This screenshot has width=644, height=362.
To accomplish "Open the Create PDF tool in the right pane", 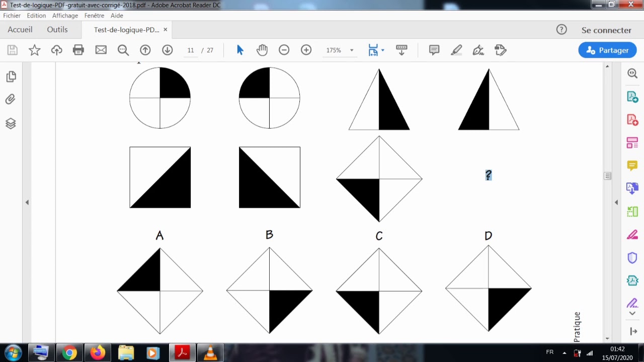I will click(632, 120).
